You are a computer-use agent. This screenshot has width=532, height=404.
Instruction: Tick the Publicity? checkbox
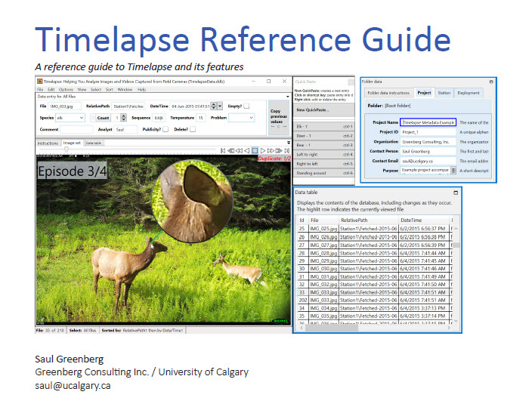pos(165,129)
